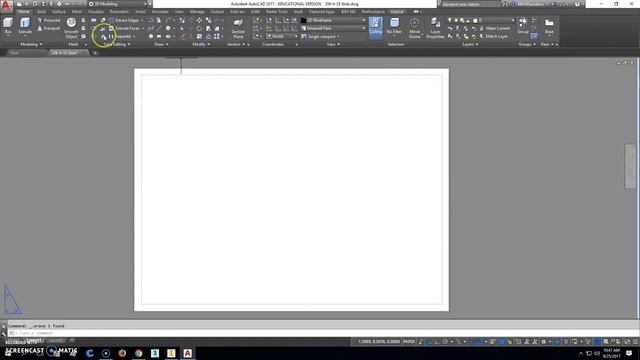Click the Extract Edges tool
This screenshot has width=640, height=360.
click(126, 20)
